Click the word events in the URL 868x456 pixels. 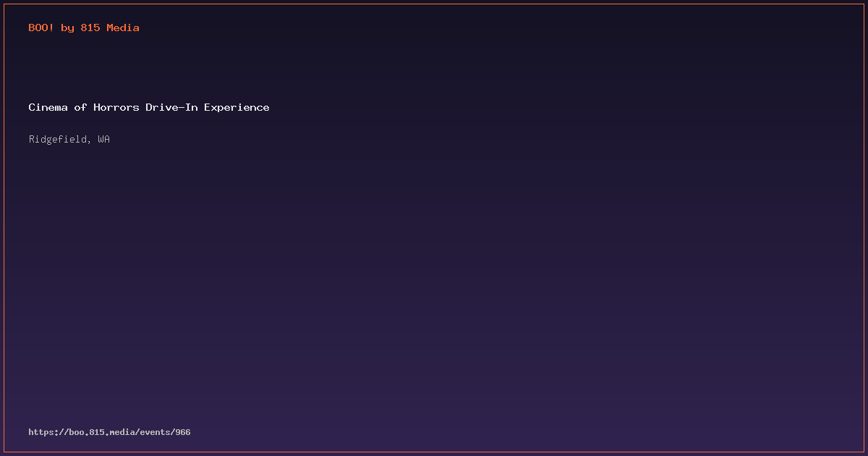pos(155,432)
